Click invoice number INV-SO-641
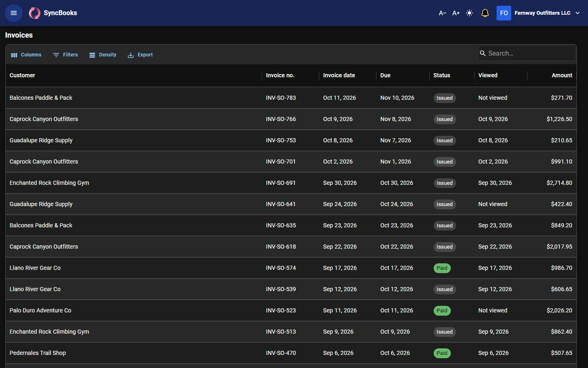Screen dimensions: 588x368 [281, 204]
